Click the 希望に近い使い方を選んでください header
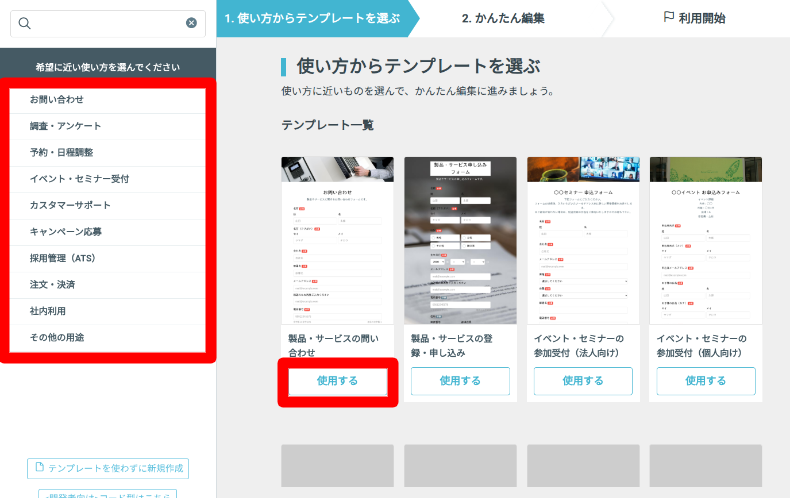Screen dimensions: 790x498 point(108,67)
